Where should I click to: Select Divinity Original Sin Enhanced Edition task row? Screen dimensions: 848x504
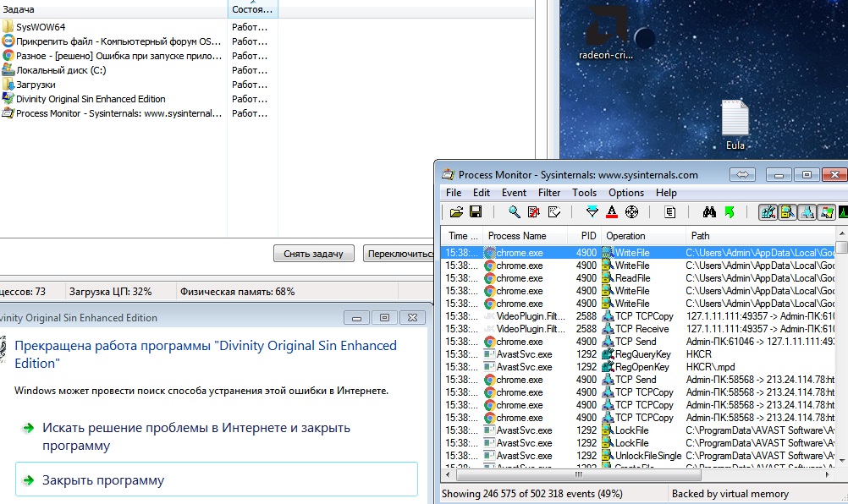91,99
